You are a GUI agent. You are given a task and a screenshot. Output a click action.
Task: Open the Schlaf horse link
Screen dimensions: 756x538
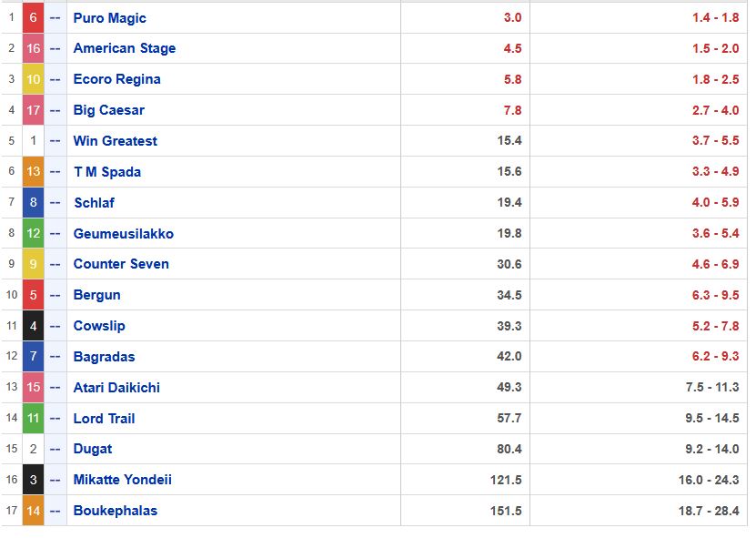[x=94, y=203]
